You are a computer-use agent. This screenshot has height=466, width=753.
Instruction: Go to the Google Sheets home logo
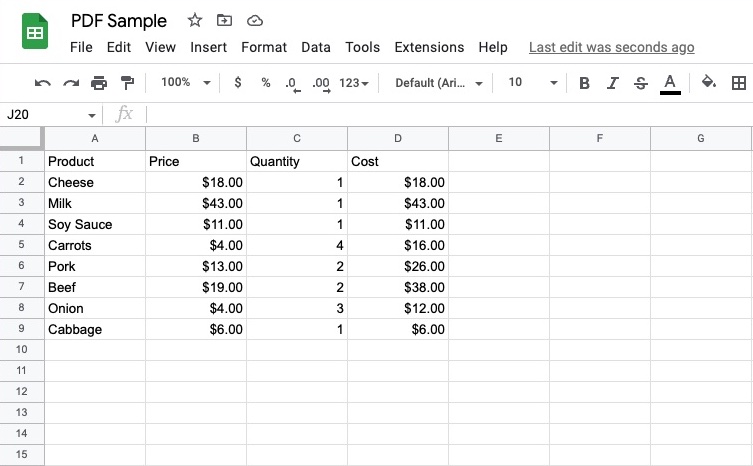(36, 32)
